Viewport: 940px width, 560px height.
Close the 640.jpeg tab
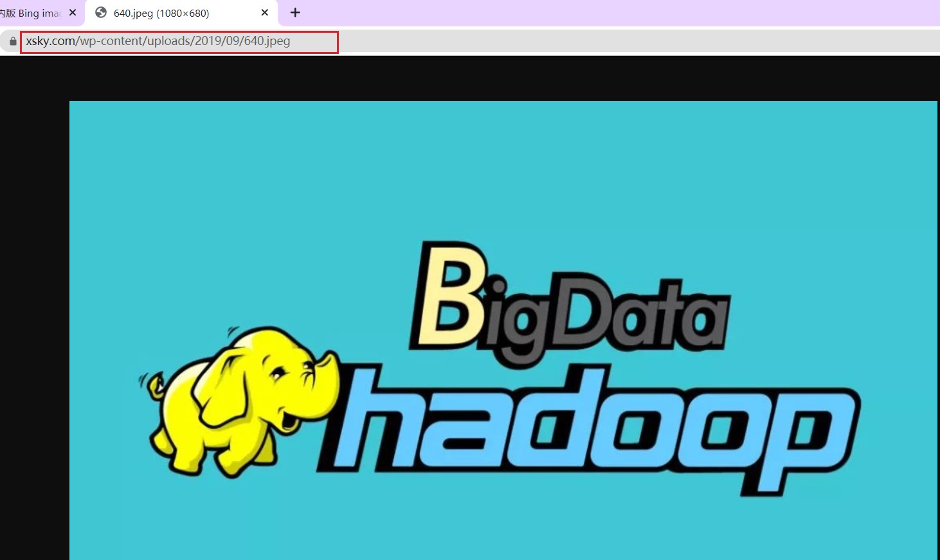[264, 12]
